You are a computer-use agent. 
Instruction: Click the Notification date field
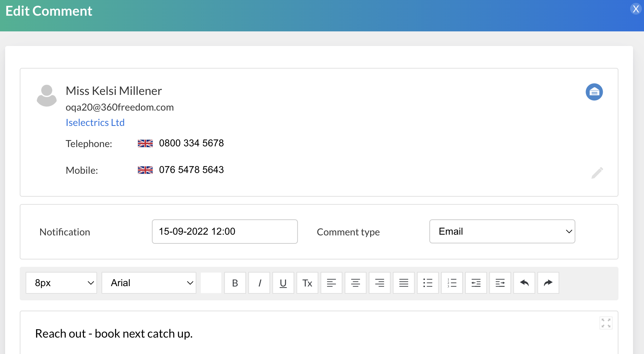[225, 231]
